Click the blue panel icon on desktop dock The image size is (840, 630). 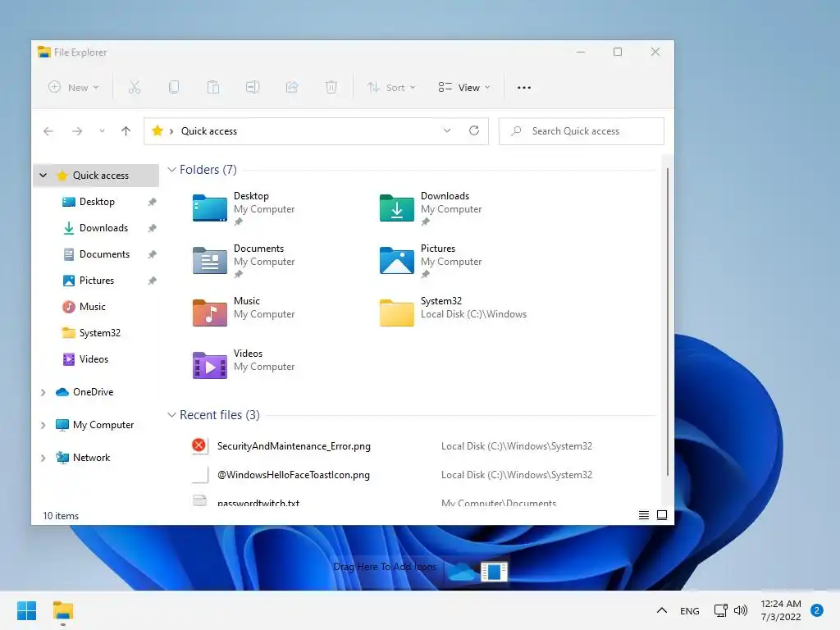pyautogui.click(x=493, y=571)
